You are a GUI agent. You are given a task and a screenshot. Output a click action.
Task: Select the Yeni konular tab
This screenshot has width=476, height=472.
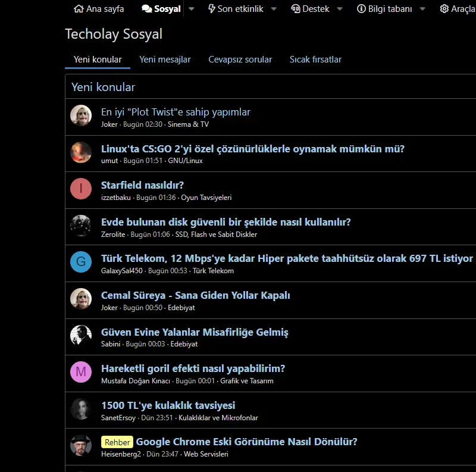98,60
